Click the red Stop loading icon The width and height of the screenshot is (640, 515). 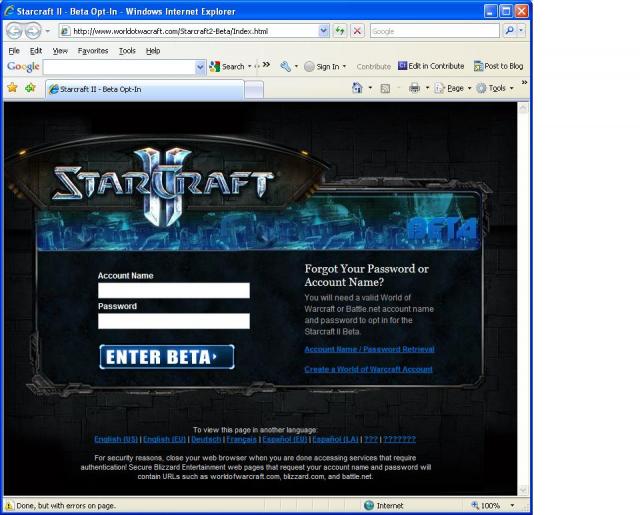tap(358, 31)
